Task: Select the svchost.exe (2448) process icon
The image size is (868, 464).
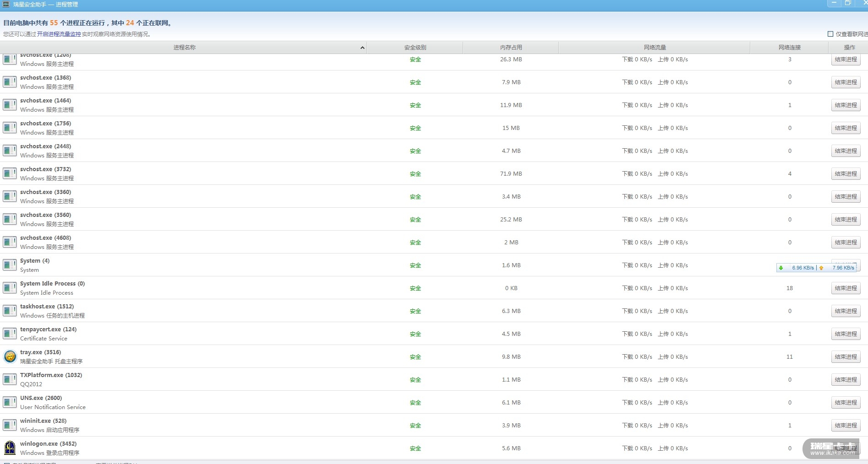Action: (x=10, y=151)
